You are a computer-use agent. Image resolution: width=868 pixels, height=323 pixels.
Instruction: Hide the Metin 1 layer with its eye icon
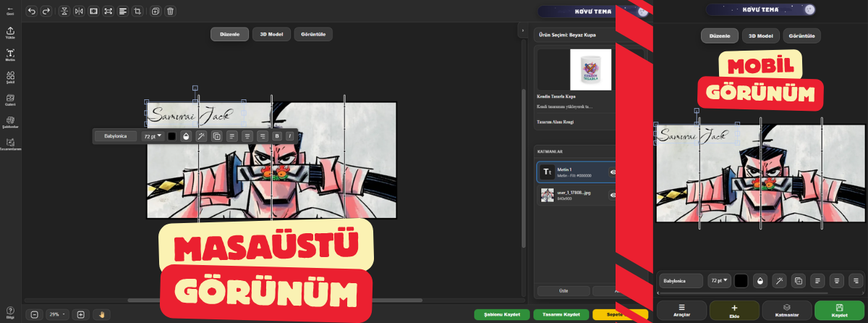point(613,172)
